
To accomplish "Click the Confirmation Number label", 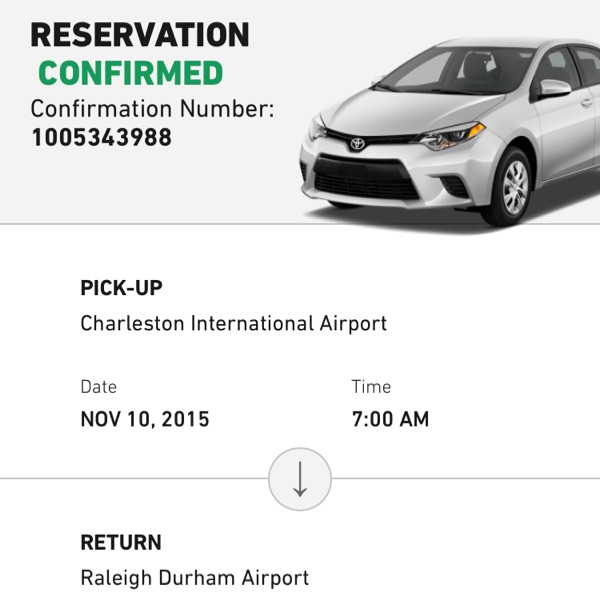I will click(152, 109).
